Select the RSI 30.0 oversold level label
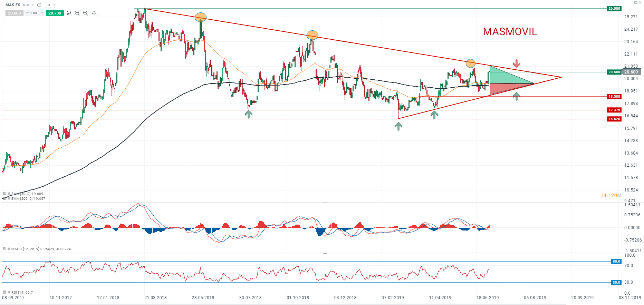644x305 pixels. pos(616,283)
